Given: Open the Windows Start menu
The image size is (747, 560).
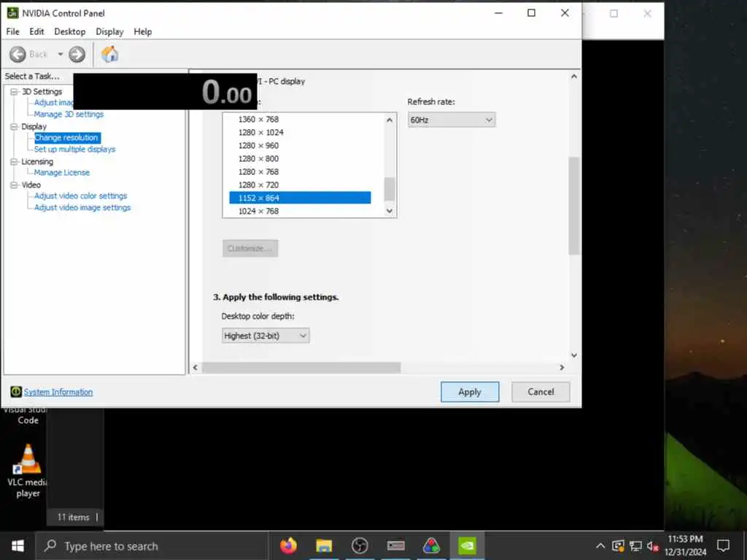Looking at the screenshot, I should (x=18, y=546).
